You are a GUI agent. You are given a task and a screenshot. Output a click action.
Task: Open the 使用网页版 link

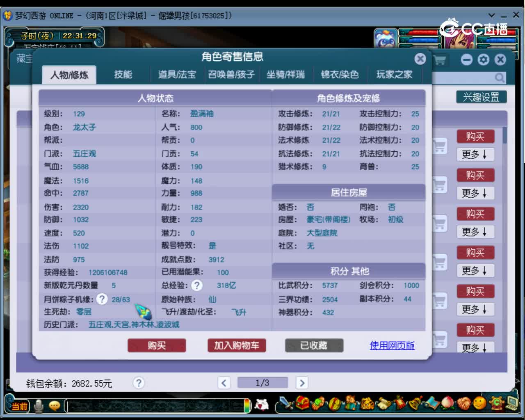(x=392, y=345)
